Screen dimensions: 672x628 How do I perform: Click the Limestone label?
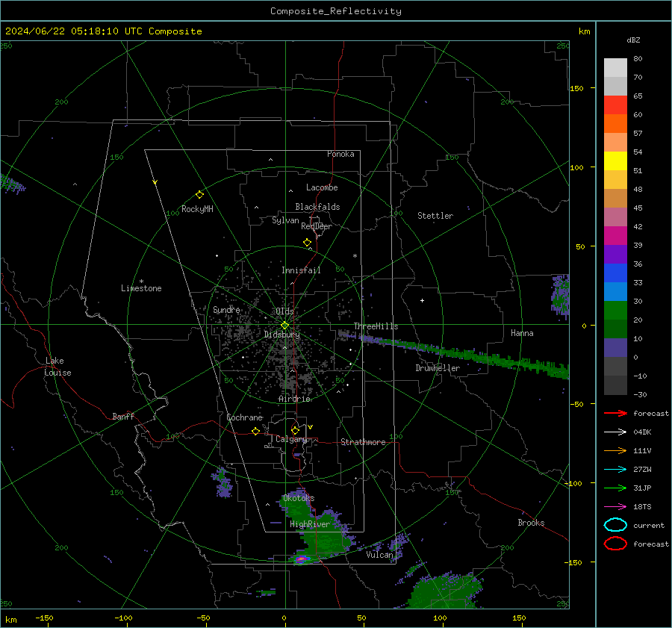coord(141,288)
